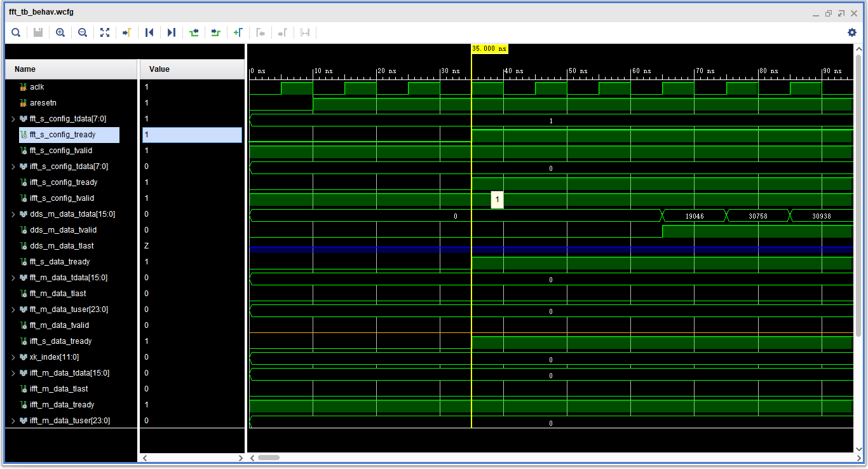Click the previous marker icon
This screenshot has width=868, height=469.
[x=260, y=32]
